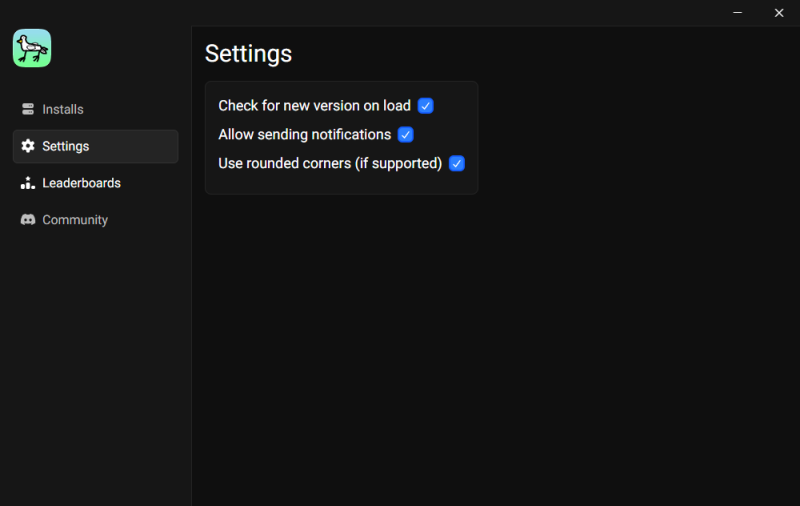Uncheck Use rounded corners option
800x506 pixels.
457,164
